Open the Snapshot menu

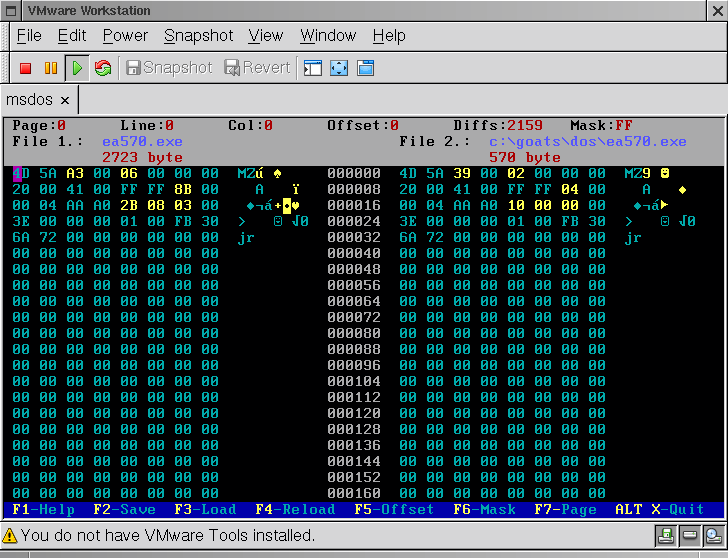pyautogui.click(x=199, y=36)
